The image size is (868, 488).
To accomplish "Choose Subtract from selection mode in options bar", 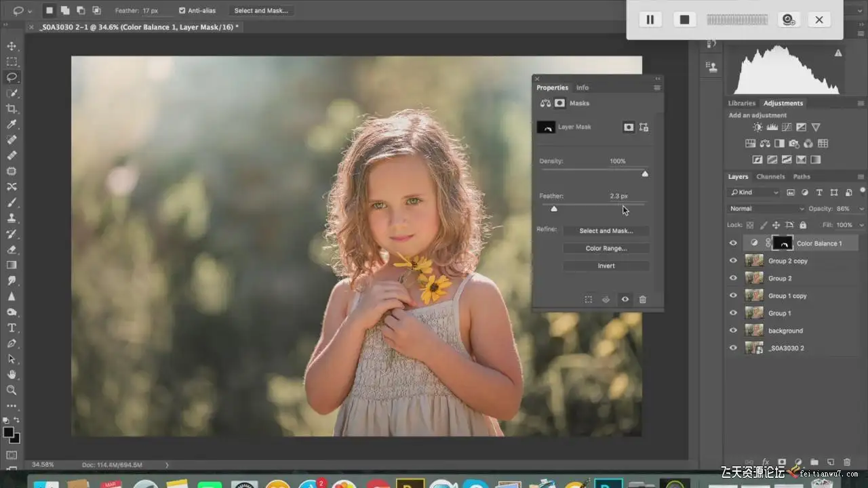I will coord(81,11).
